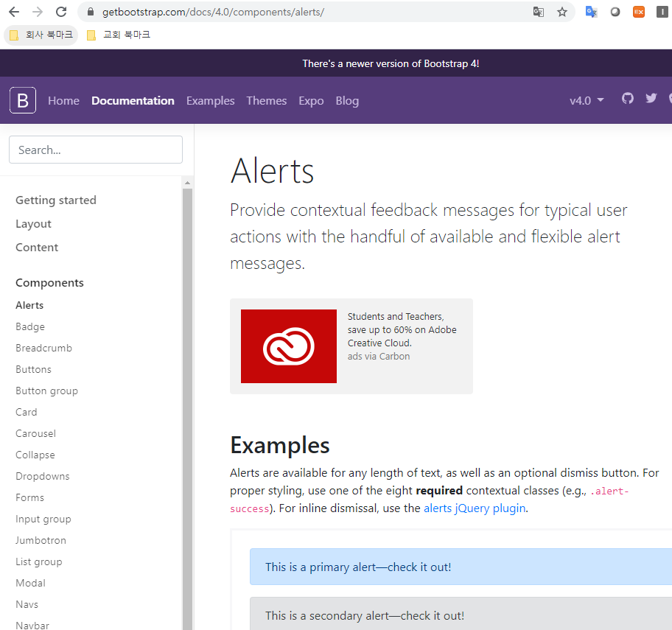The width and height of the screenshot is (672, 630).
Task: Click the browser forward arrow
Action: [x=38, y=12]
